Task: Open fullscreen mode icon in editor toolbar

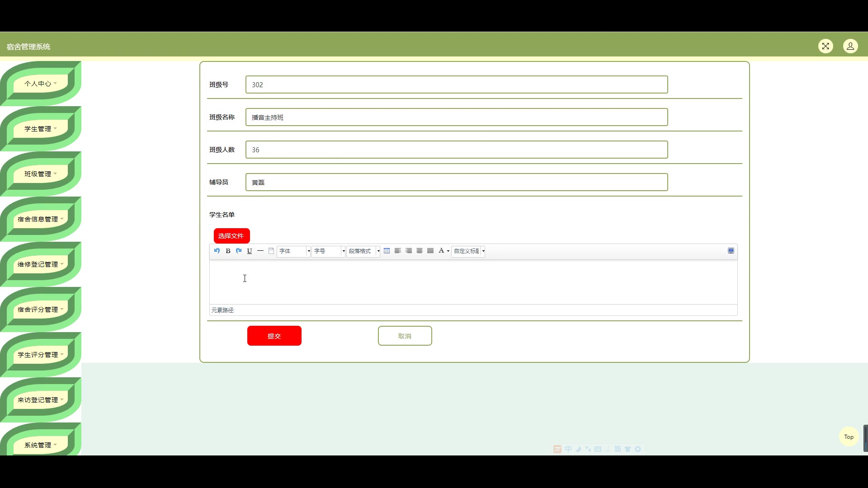Action: click(x=731, y=251)
